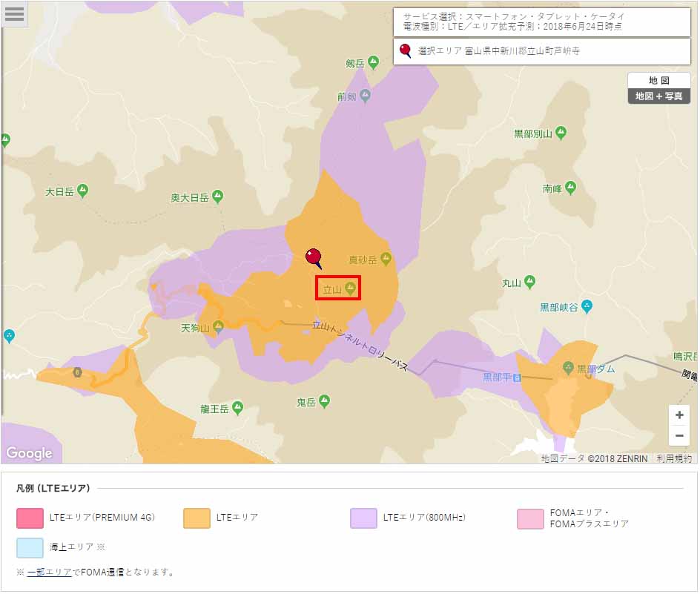The width and height of the screenshot is (700, 594).
Task: Zoom in with the plus button
Action: (679, 415)
